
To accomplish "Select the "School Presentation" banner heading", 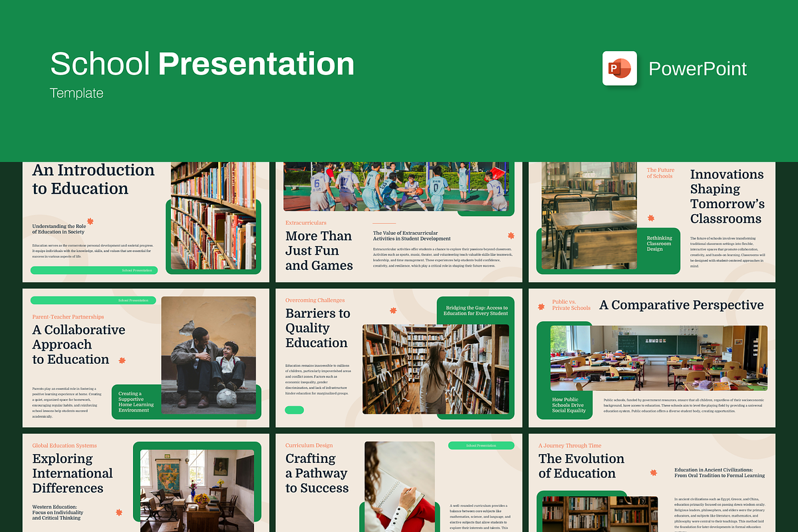I will point(202,64).
